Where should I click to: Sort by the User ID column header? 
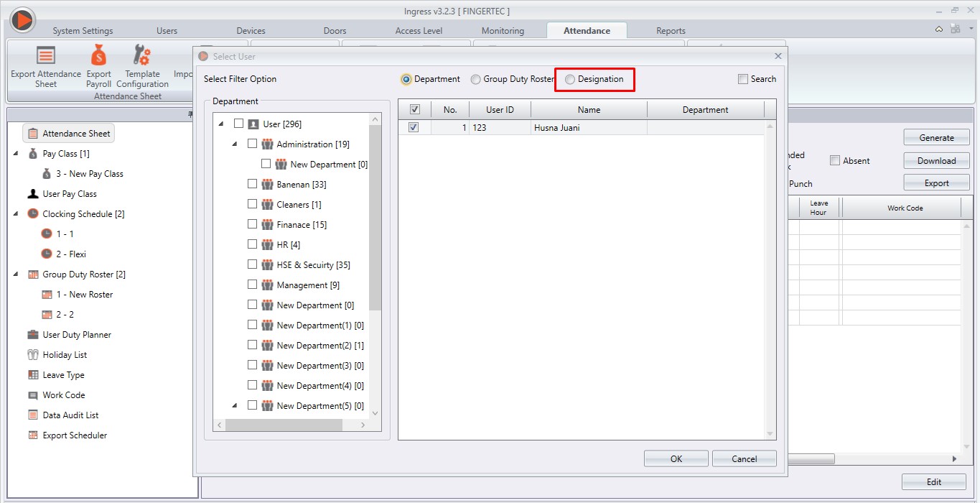tap(500, 109)
